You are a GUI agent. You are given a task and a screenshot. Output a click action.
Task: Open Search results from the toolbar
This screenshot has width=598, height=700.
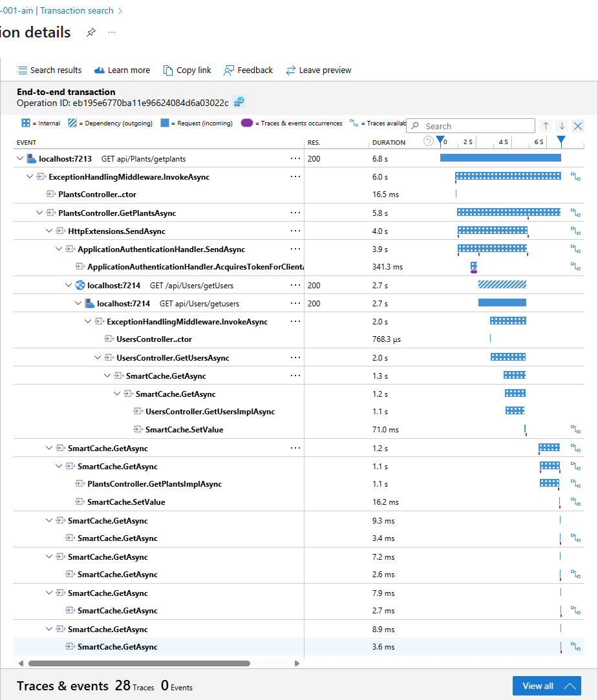[x=49, y=70]
